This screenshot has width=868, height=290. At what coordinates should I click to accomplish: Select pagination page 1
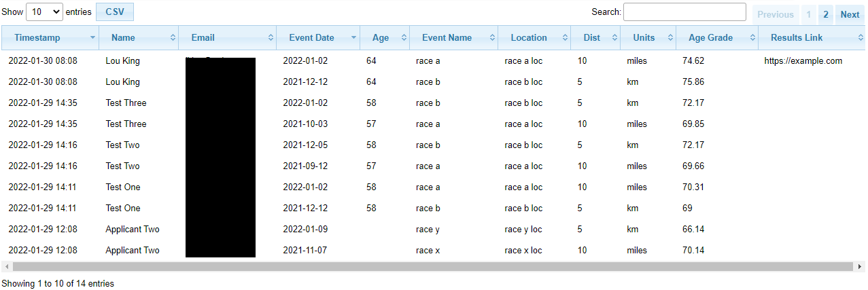tap(809, 14)
